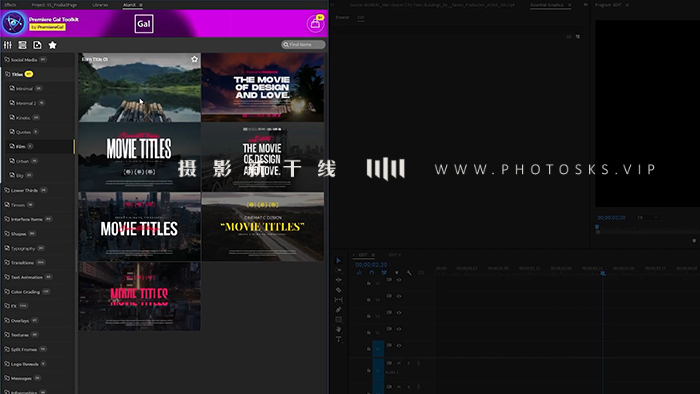Switch to the Libraries tab
The width and height of the screenshot is (700, 394).
[x=100, y=5]
